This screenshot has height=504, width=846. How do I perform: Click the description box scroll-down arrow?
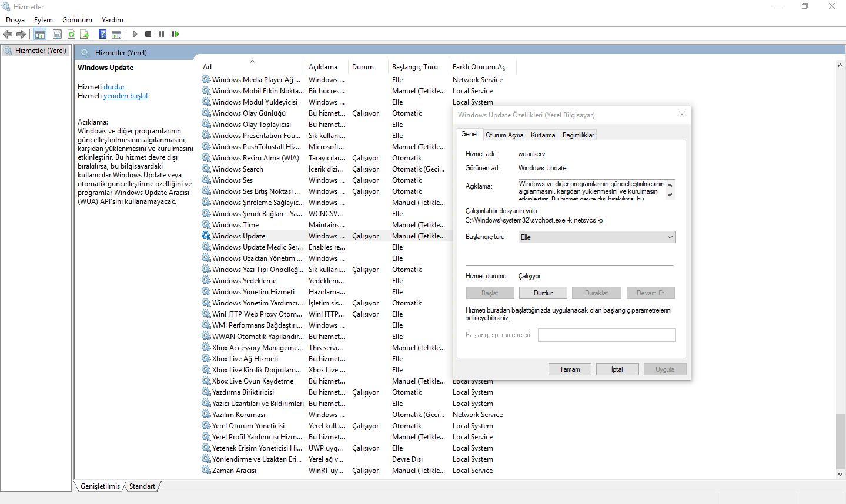pyautogui.click(x=670, y=195)
